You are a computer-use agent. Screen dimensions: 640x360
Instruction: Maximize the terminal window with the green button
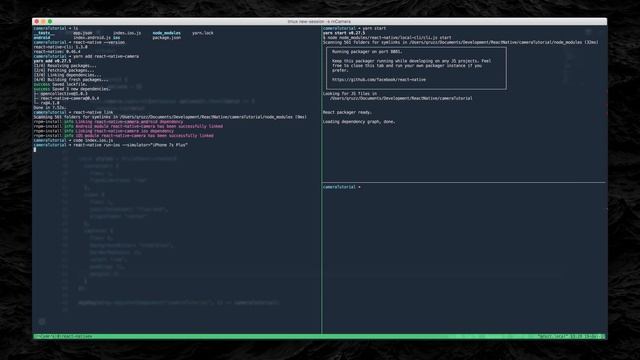tap(50, 21)
